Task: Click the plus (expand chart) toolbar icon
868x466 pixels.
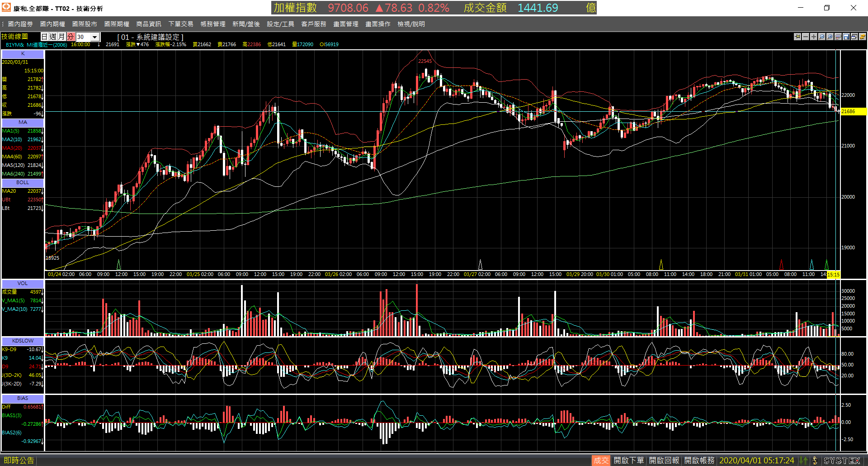Action: pyautogui.click(x=814, y=37)
